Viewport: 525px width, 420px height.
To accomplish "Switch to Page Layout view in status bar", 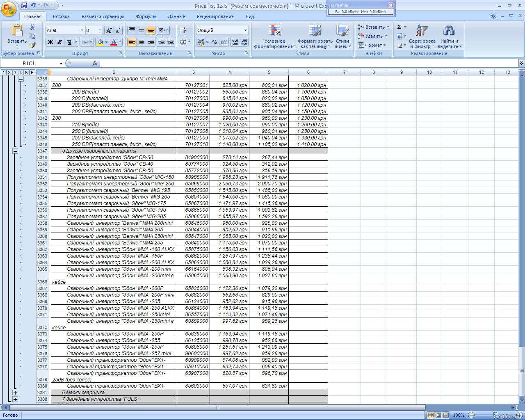I will tap(438, 415).
